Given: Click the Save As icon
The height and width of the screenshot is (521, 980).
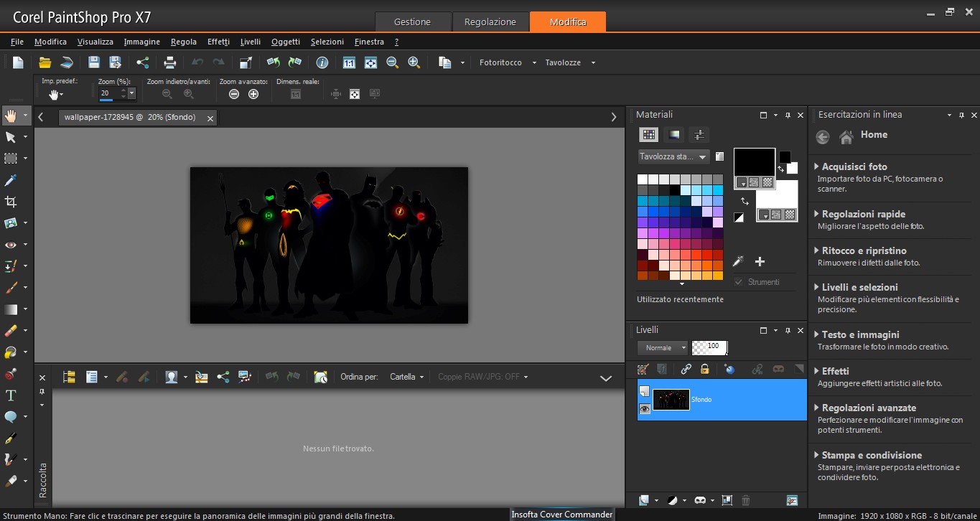Looking at the screenshot, I should click(x=115, y=62).
